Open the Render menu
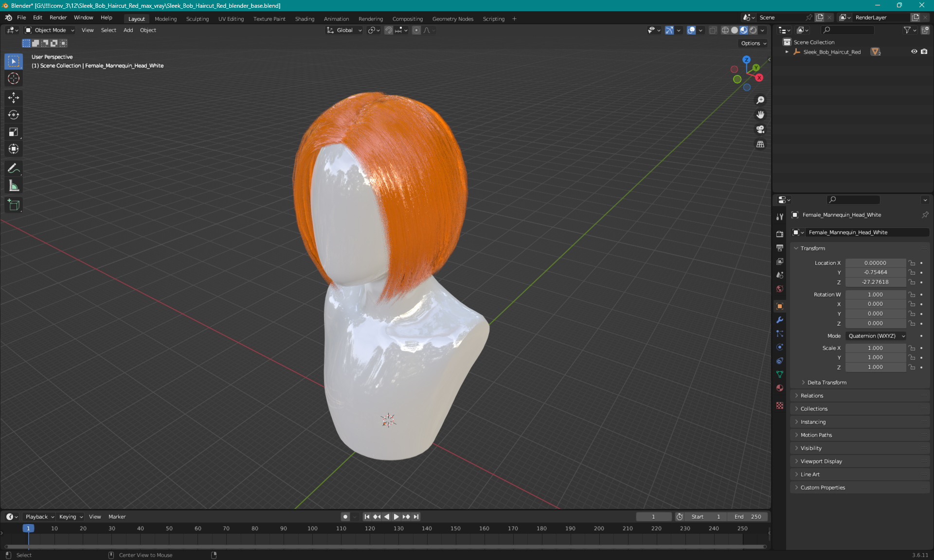Viewport: 934px width, 560px height. pyautogui.click(x=58, y=17)
